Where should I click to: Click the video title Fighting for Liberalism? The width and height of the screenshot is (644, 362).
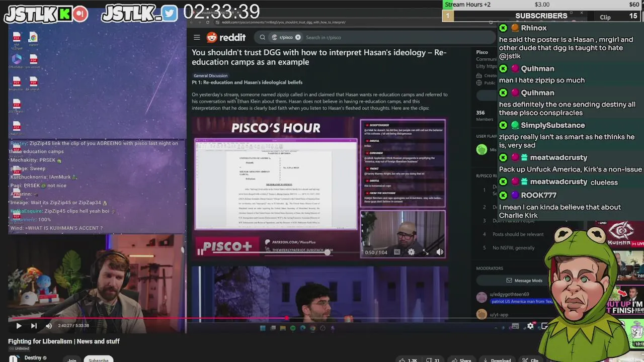(64, 341)
